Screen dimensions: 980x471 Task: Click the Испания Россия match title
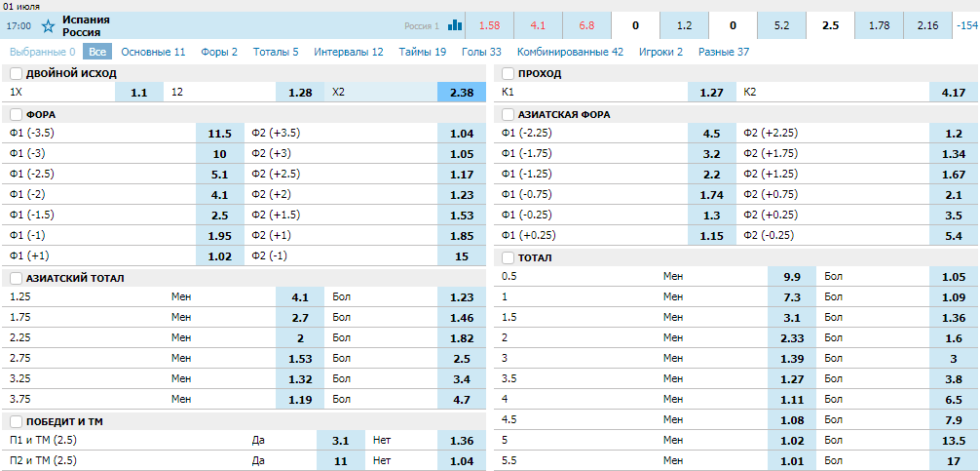click(86, 25)
